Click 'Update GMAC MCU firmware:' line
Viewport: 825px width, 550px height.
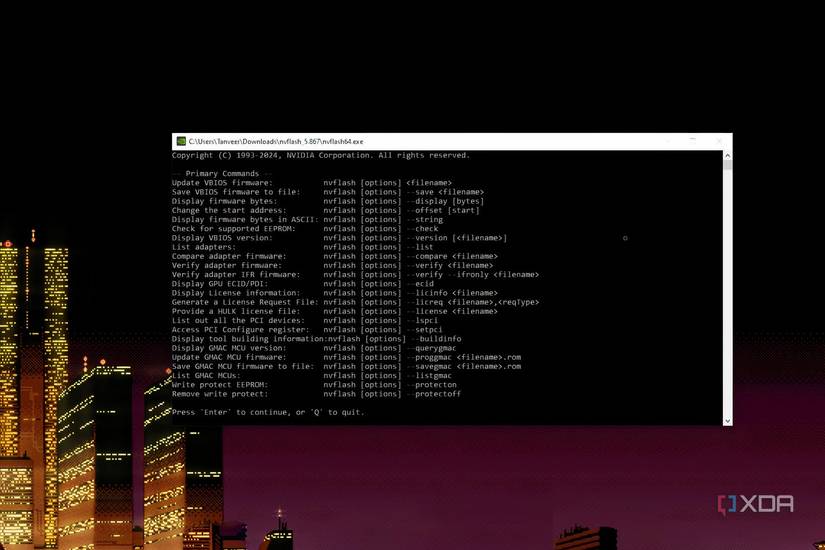click(x=346, y=357)
